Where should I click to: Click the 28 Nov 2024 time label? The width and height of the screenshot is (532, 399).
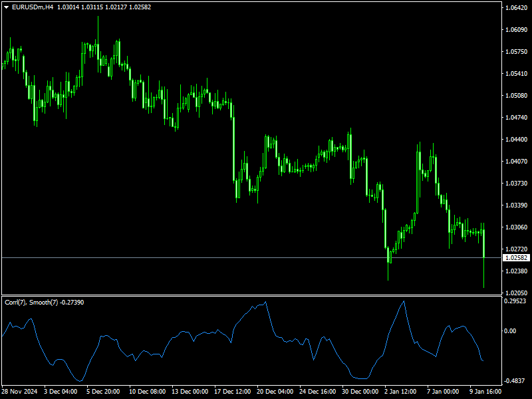pos(20,391)
